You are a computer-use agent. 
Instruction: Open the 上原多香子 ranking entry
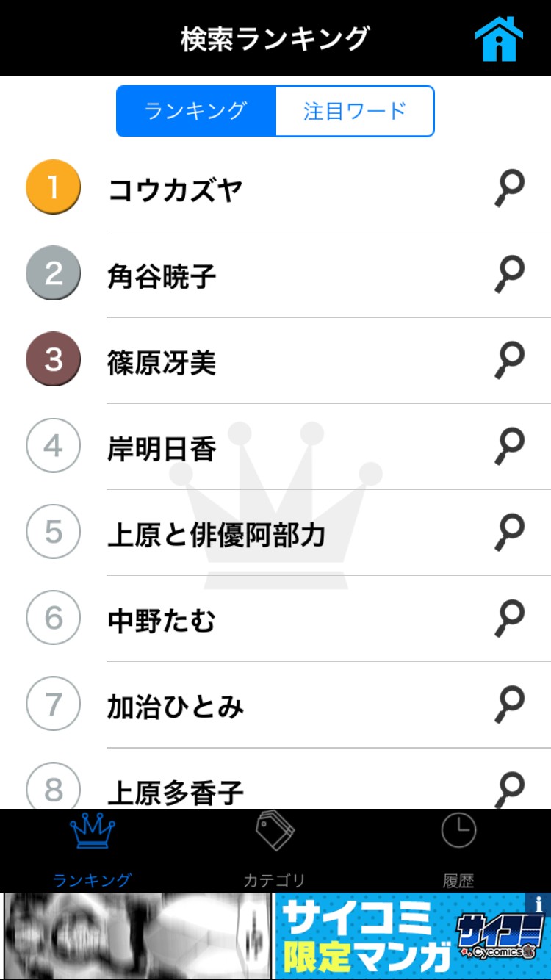176,792
